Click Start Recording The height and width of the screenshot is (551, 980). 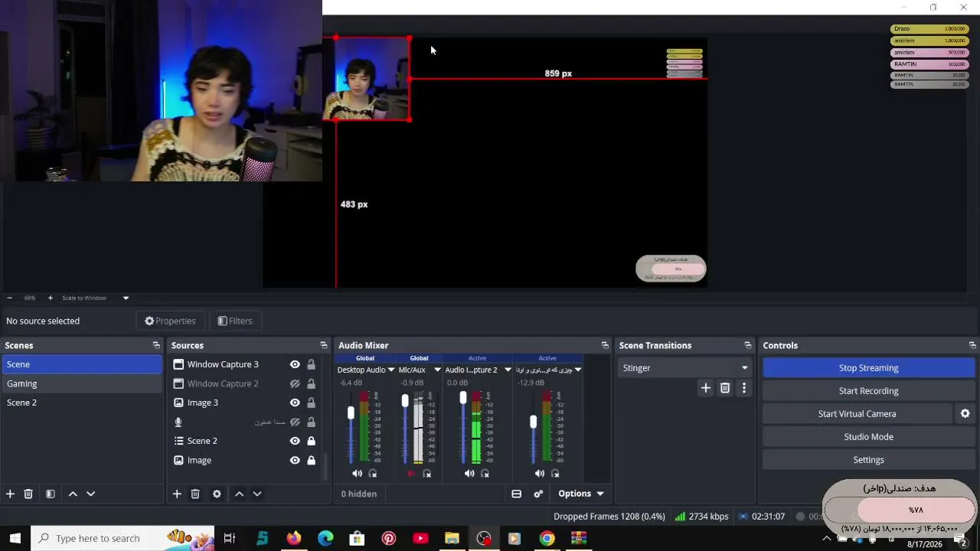click(868, 391)
